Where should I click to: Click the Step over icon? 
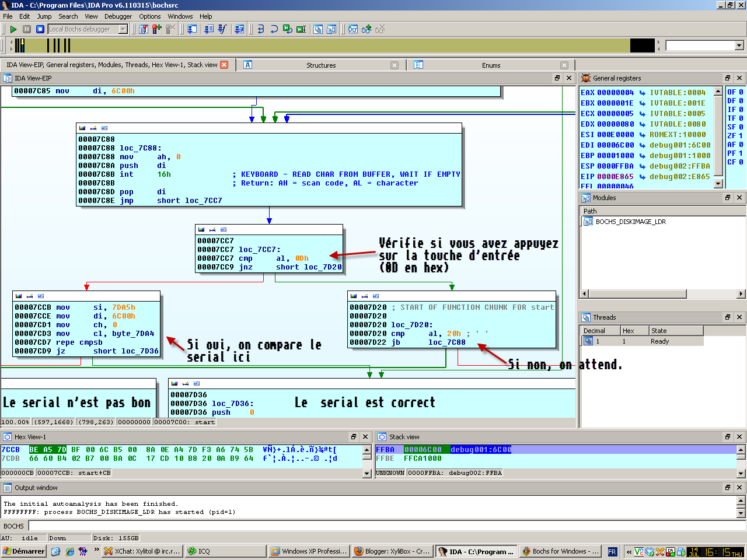pos(274,29)
